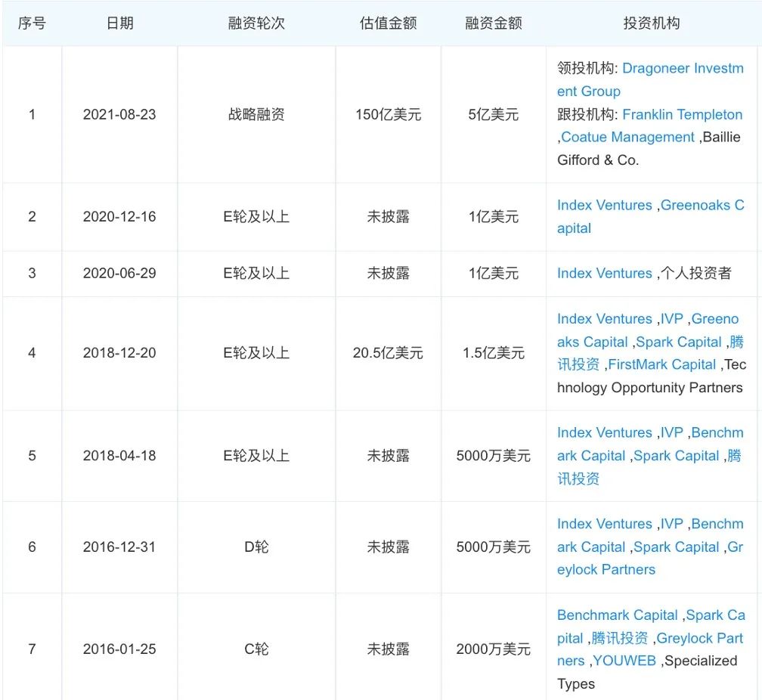
Task: Click the 估值金额 column header
Action: [389, 23]
